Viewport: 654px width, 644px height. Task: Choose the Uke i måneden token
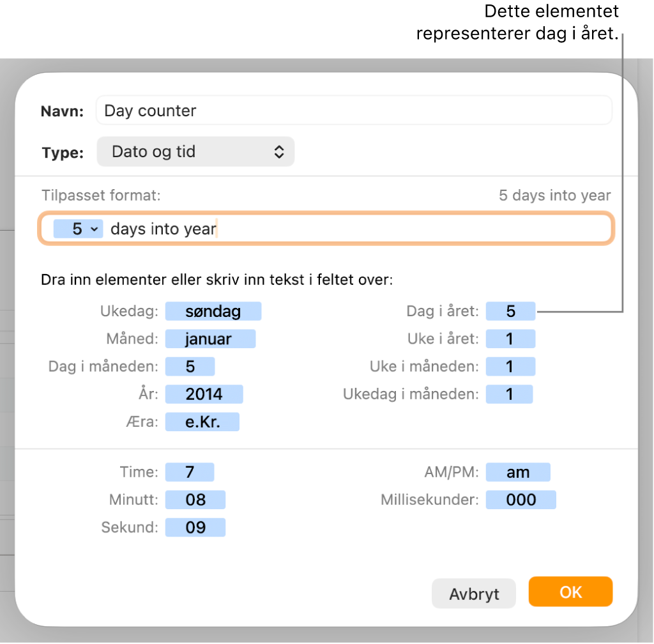510,366
